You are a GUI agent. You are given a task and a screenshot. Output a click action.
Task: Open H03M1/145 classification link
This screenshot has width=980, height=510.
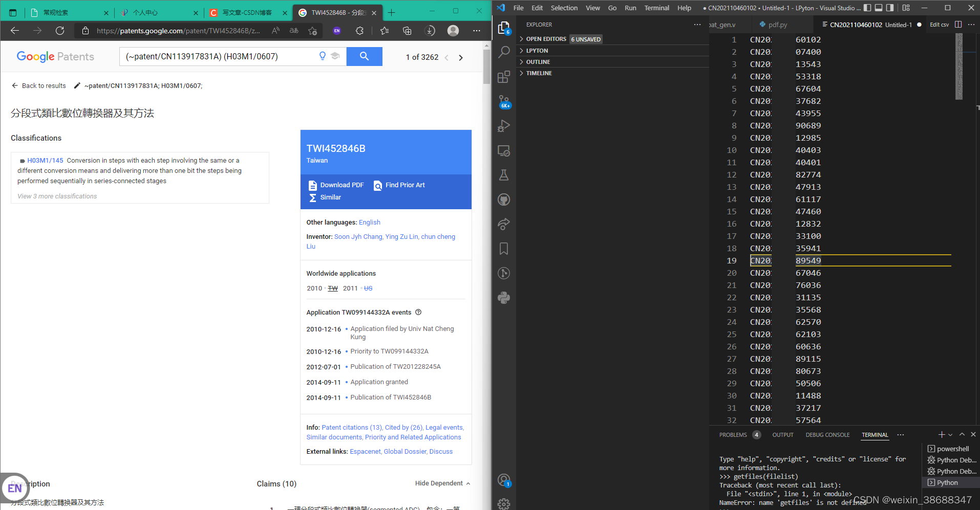[x=45, y=161]
